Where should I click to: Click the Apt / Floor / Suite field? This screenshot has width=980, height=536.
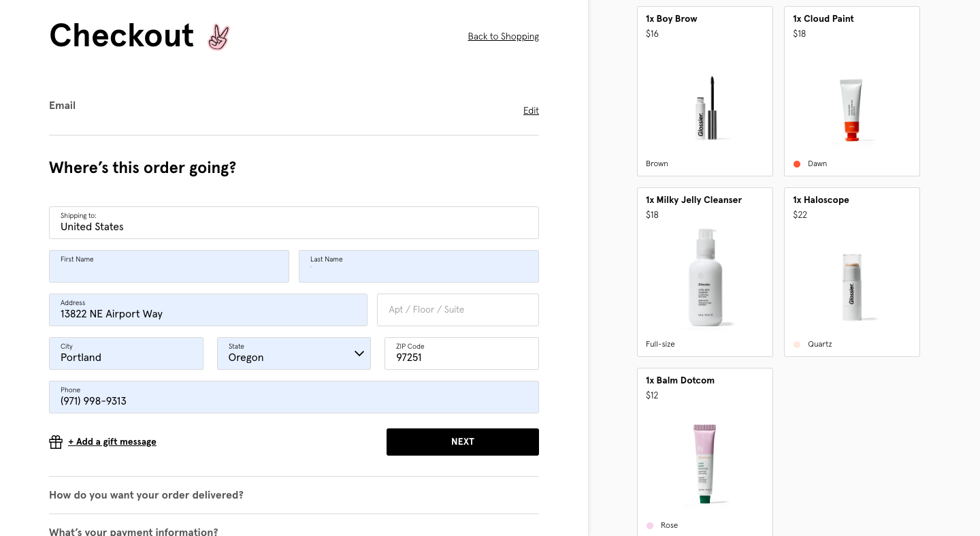tap(457, 310)
